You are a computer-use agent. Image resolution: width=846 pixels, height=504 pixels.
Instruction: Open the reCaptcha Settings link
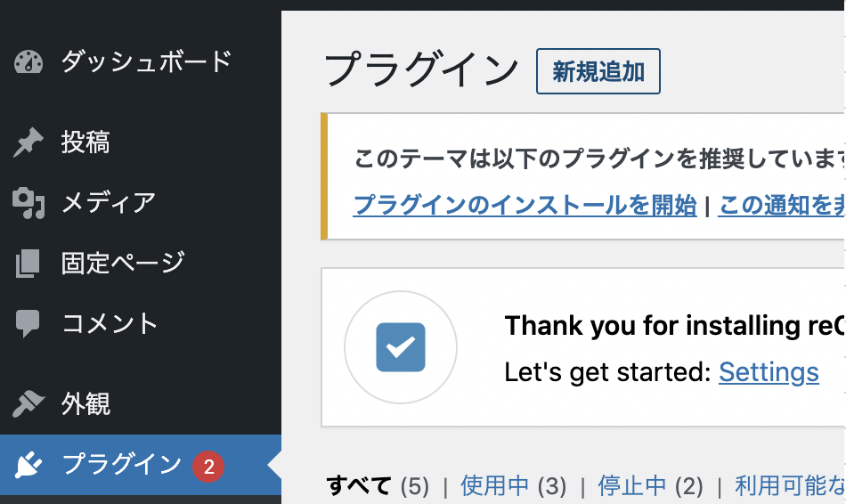pos(769,372)
